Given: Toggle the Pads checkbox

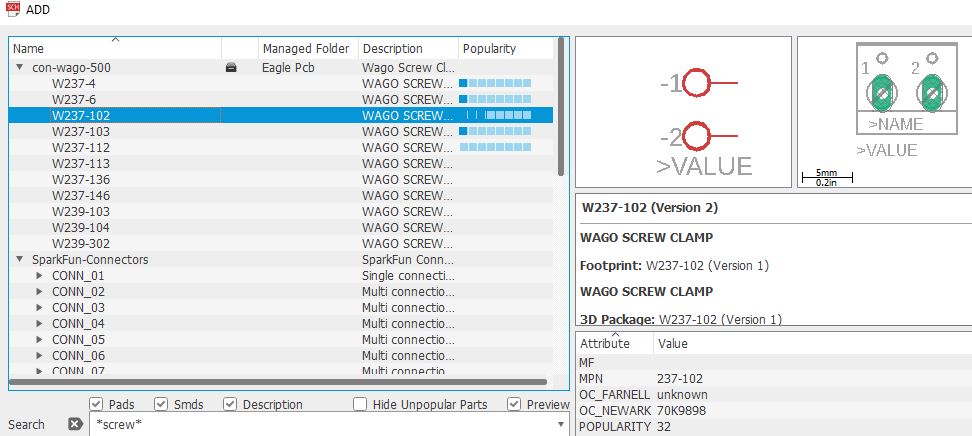Looking at the screenshot, I should (x=96, y=404).
